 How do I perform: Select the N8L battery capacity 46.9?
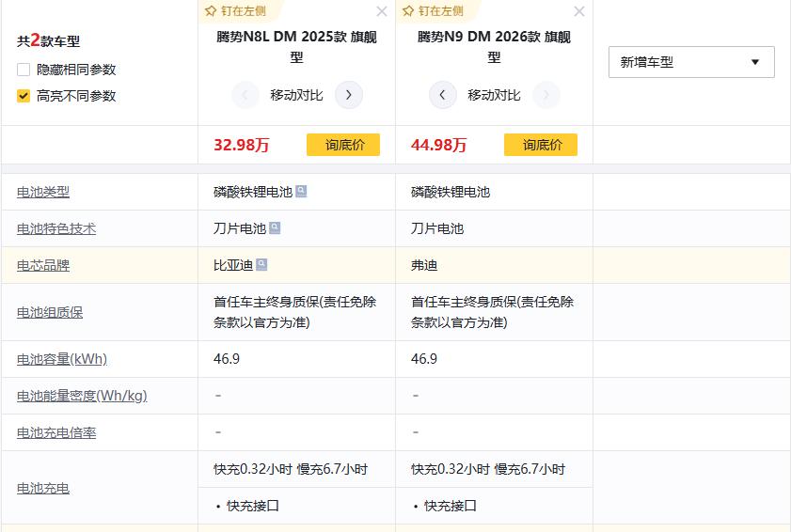(227, 359)
